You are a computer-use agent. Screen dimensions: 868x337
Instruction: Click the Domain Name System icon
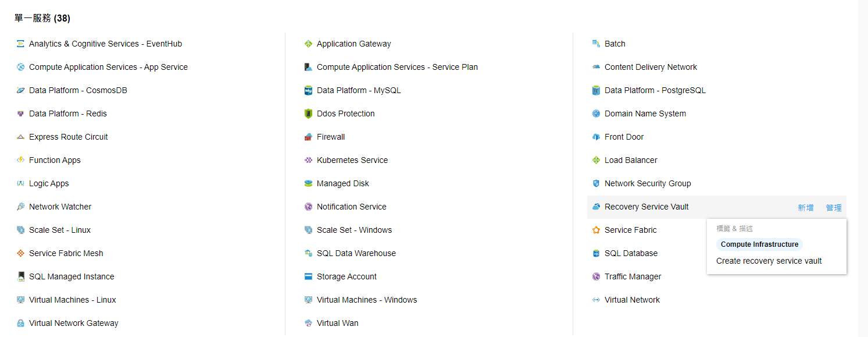[596, 113]
